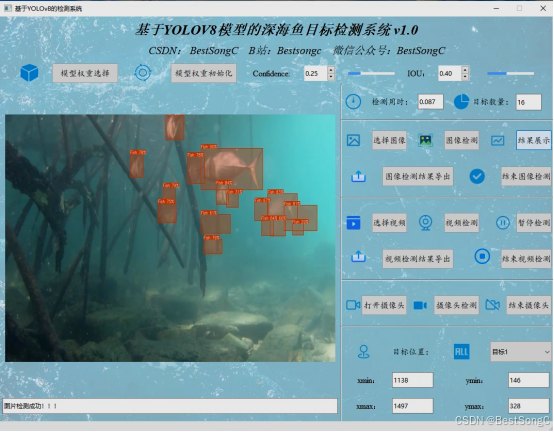Click the Confidence slider
This screenshot has height=432, width=554.
(371, 73)
